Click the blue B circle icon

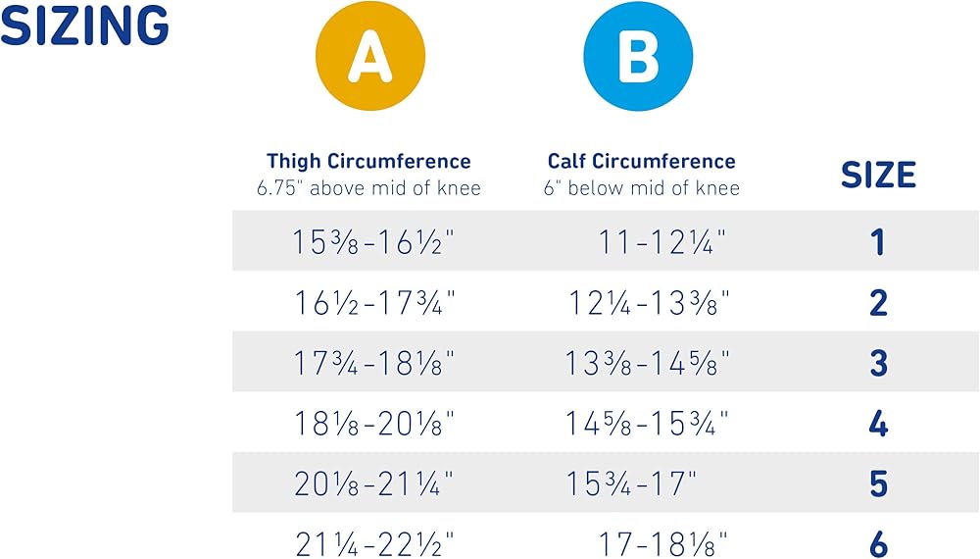coord(638,56)
